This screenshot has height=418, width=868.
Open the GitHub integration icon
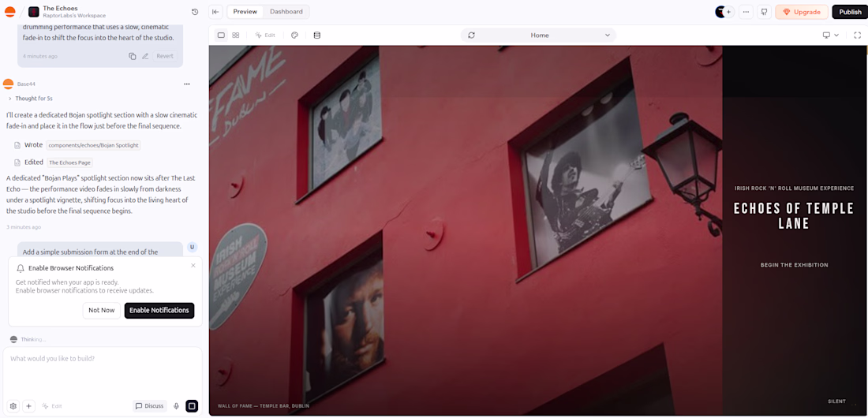tap(764, 12)
